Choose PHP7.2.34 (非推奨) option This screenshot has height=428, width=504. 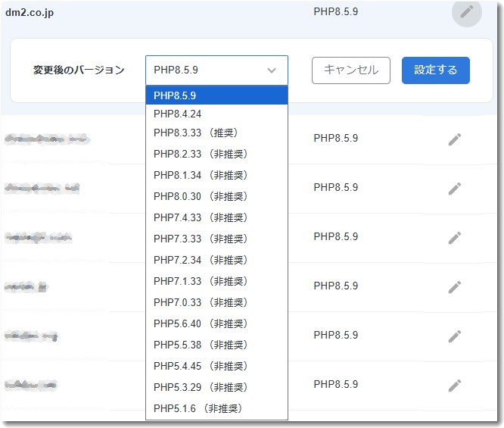[x=216, y=260]
